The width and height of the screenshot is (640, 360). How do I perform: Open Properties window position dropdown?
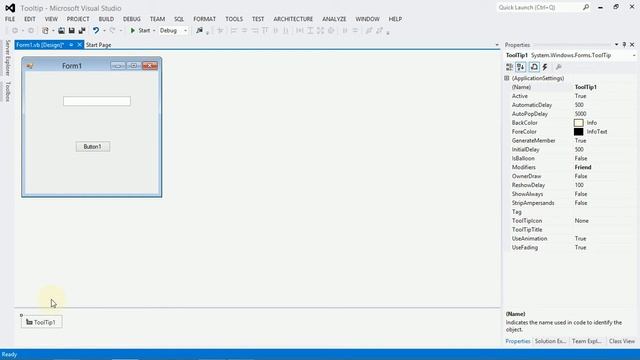tap(616, 44)
